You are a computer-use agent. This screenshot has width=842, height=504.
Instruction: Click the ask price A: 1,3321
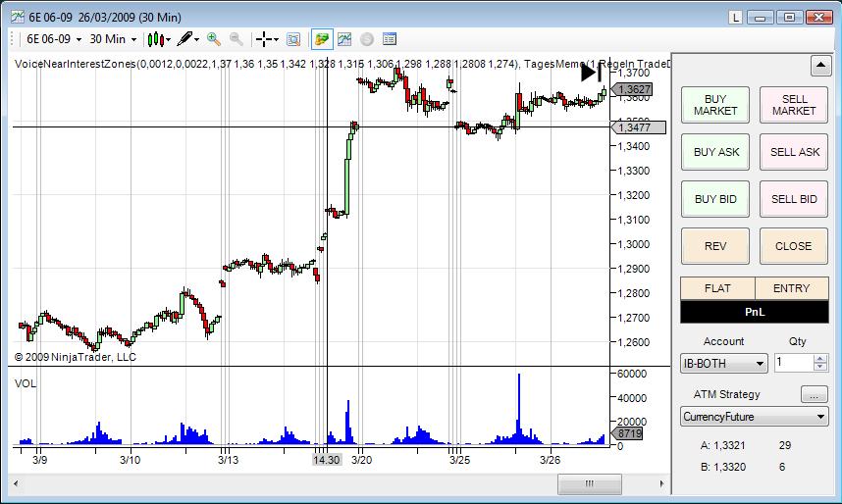coord(723,445)
